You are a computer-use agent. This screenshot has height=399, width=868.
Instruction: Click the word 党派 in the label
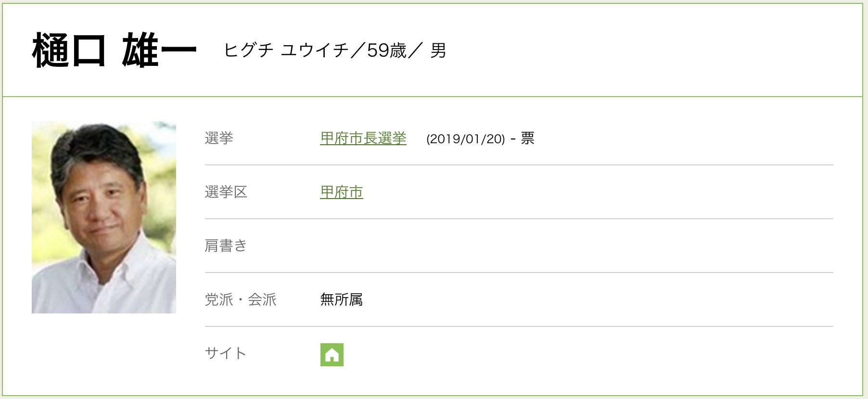pos(219,300)
